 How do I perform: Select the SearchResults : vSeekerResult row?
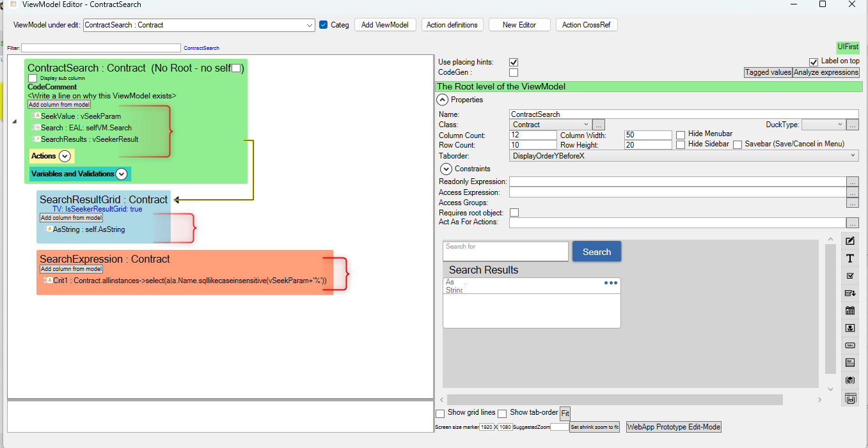click(90, 139)
